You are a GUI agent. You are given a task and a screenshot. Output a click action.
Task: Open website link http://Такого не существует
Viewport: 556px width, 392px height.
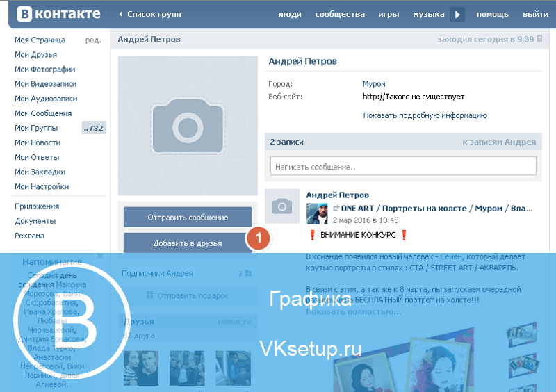click(414, 97)
